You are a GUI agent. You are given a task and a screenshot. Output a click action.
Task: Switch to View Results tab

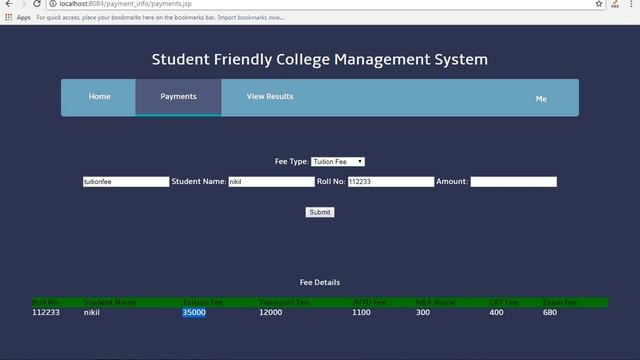(x=270, y=97)
